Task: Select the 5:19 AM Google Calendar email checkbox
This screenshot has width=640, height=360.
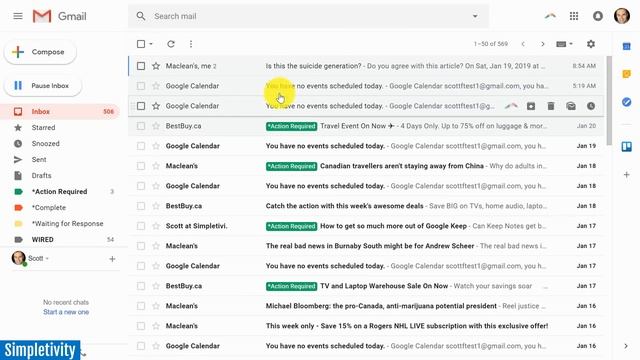Action: [141, 86]
